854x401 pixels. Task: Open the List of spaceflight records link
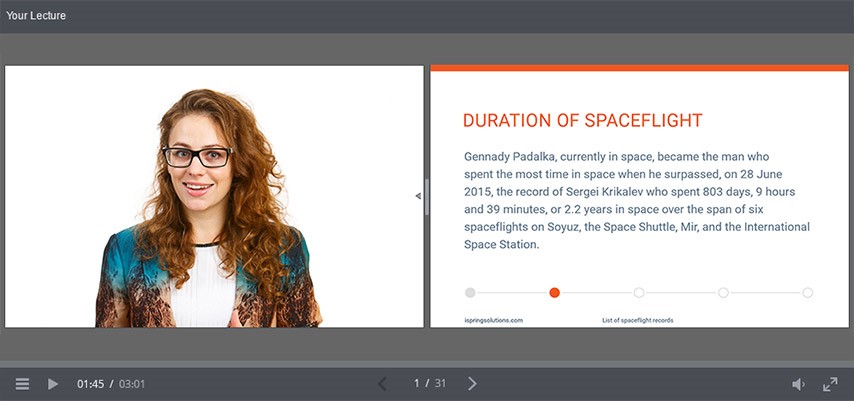coord(637,320)
